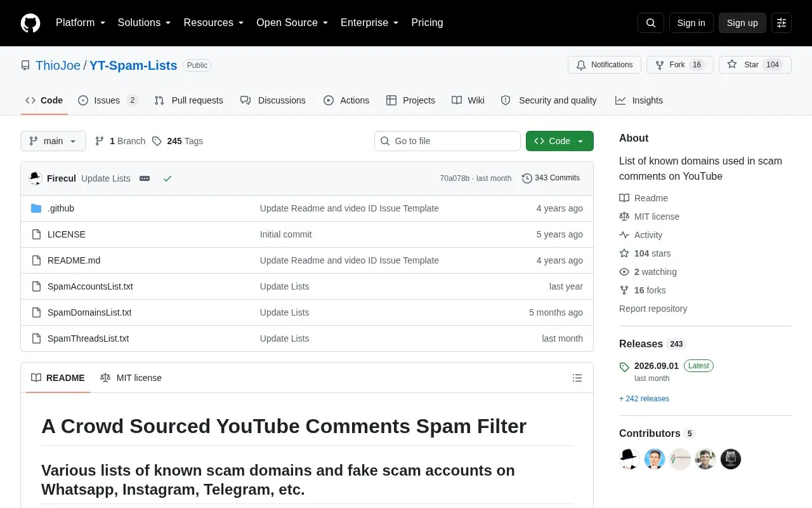812x508 pixels.
Task: Open the last dark contributor avatar
Action: coord(731,459)
